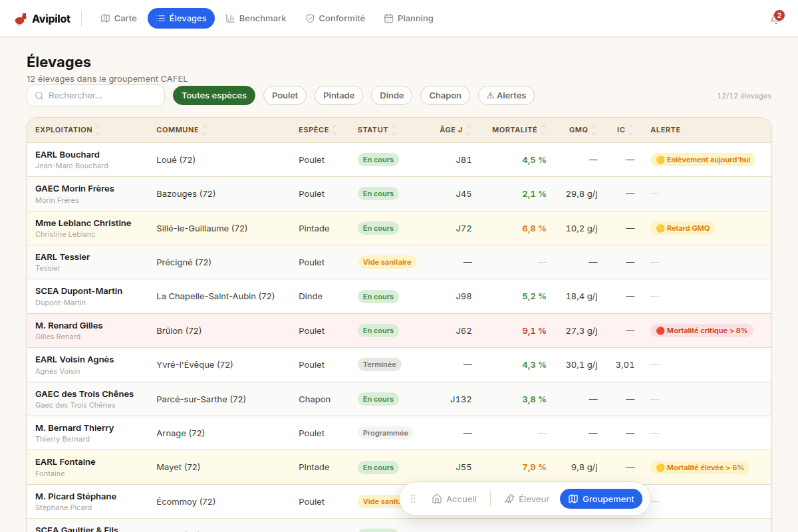Open the Planning tab
This screenshot has width=798, height=532.
coord(409,19)
